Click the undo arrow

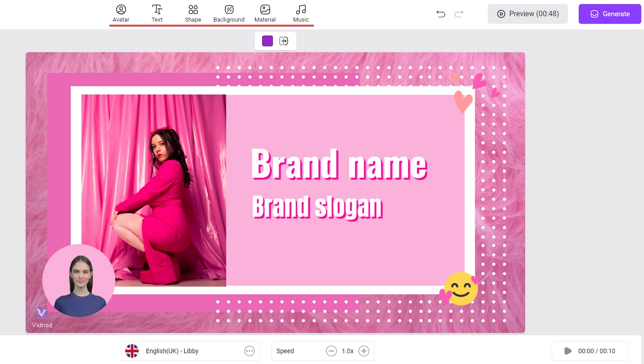441,14
